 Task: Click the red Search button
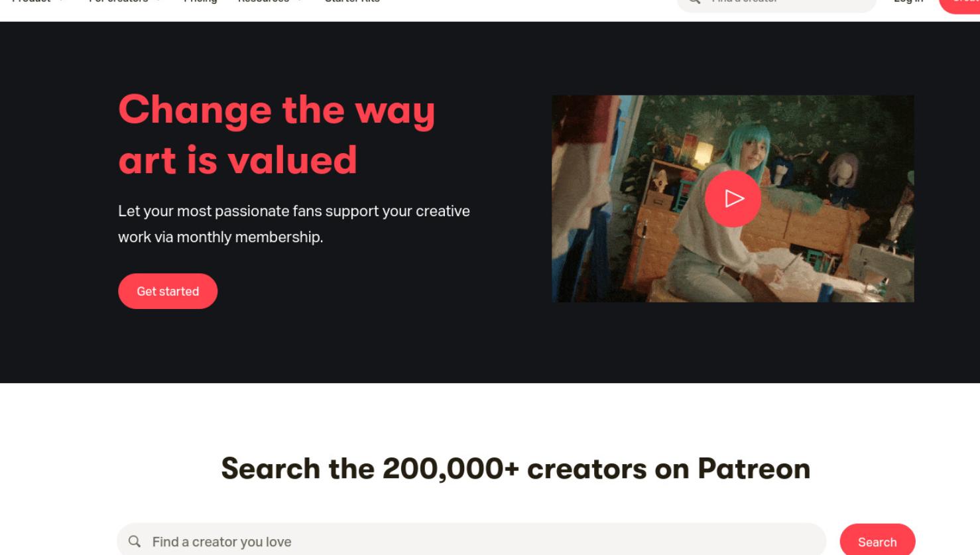click(x=877, y=540)
